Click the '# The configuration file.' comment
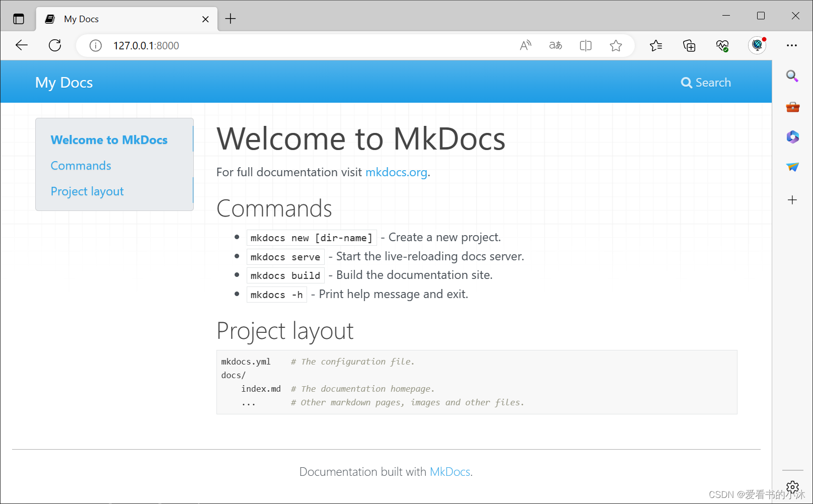 (x=352, y=362)
